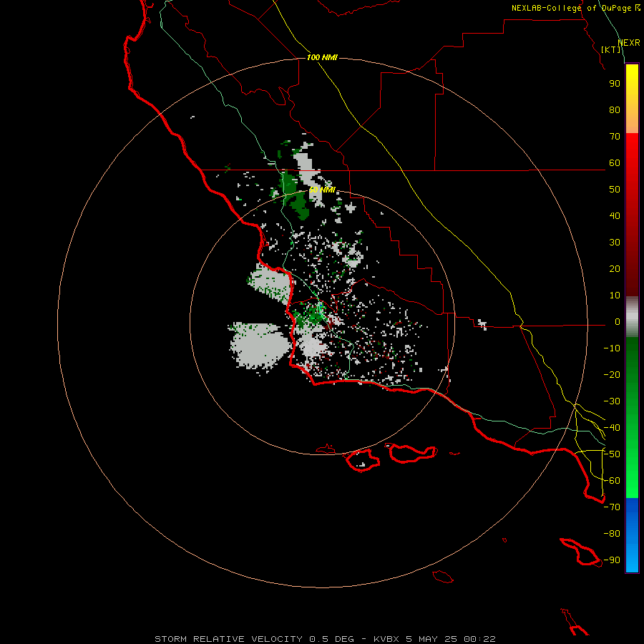Viewport: 644px width, 644px height.
Task: Click the -40 value on the velocity scale
Action: click(x=612, y=428)
